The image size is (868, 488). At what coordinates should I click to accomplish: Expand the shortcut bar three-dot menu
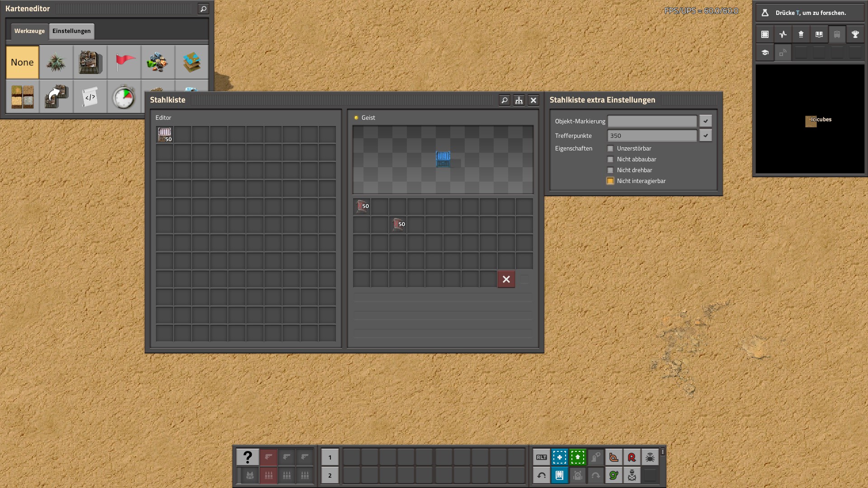click(663, 452)
